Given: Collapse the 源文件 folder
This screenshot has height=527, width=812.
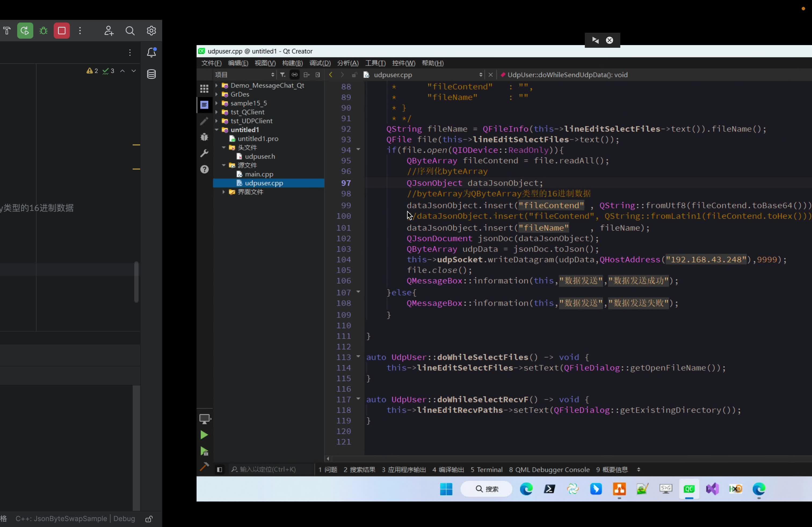Looking at the screenshot, I should pos(223,165).
